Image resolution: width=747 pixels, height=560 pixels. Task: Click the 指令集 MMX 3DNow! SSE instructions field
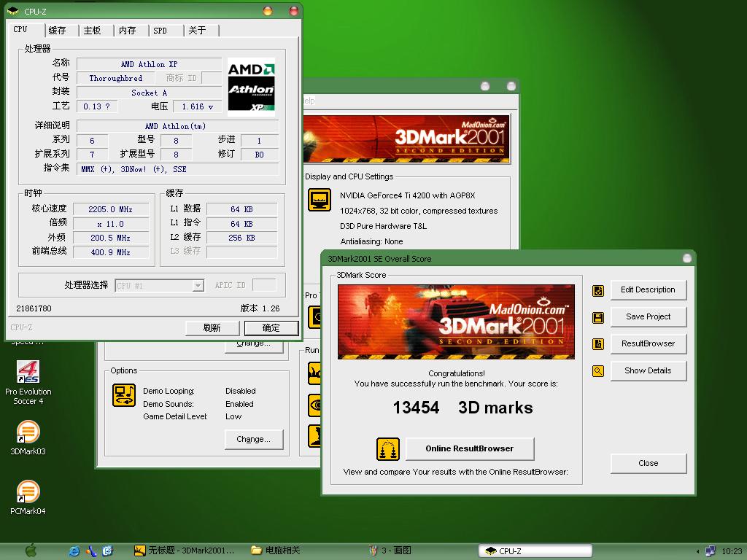[178, 169]
